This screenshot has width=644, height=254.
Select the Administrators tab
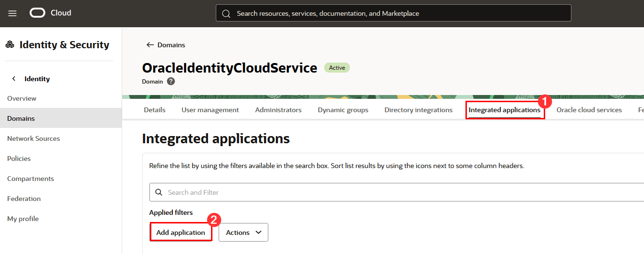[278, 110]
